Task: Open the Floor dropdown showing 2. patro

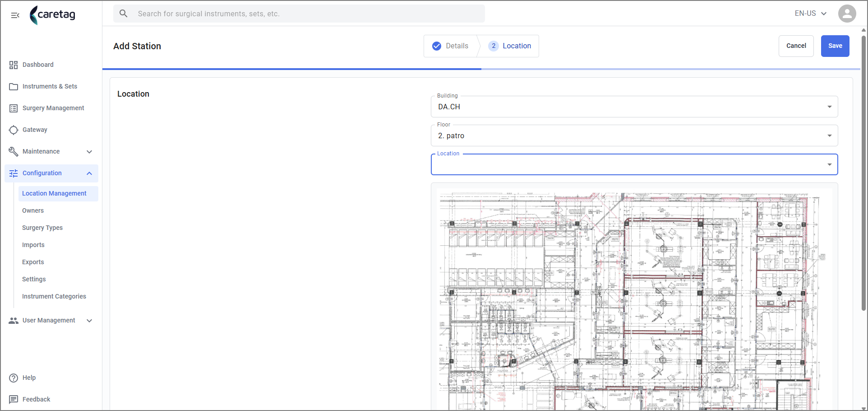Action: tap(634, 136)
